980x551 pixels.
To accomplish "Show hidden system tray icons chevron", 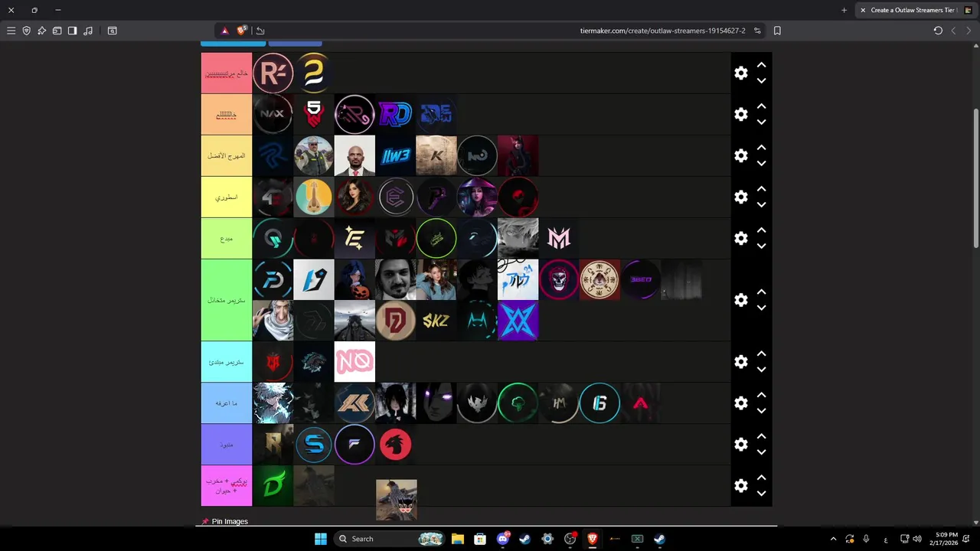I will pyautogui.click(x=833, y=539).
